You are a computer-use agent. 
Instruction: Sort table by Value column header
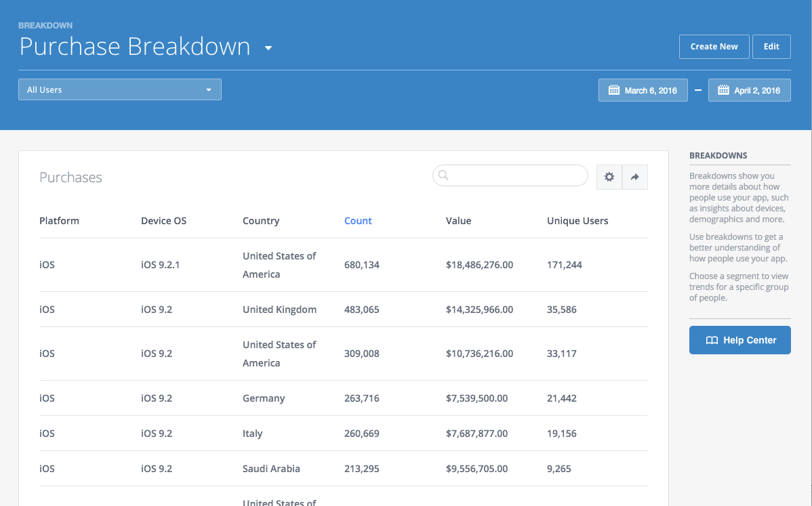pyautogui.click(x=458, y=221)
